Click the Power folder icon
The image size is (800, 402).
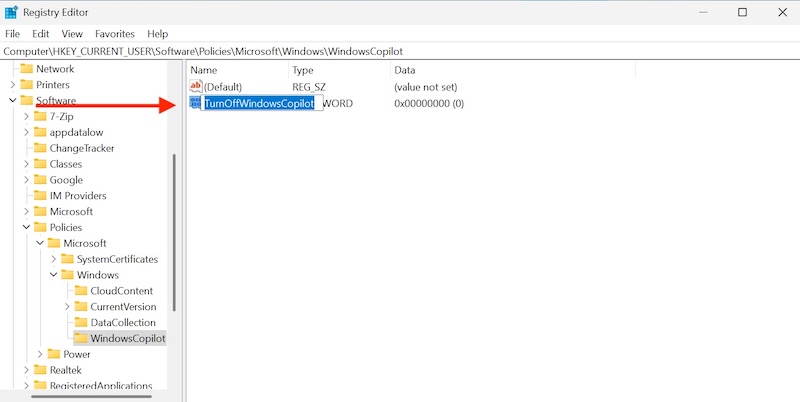tap(54, 354)
